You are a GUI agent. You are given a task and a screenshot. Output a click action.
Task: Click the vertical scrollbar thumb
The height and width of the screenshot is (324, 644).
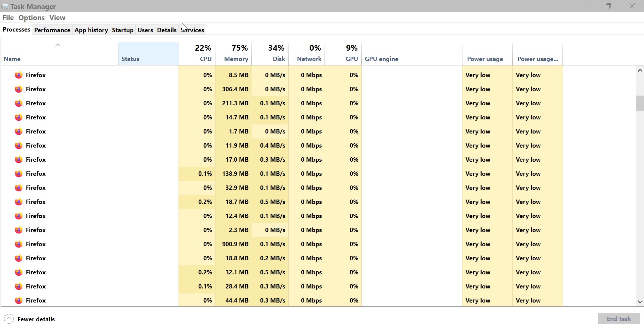tap(640, 103)
